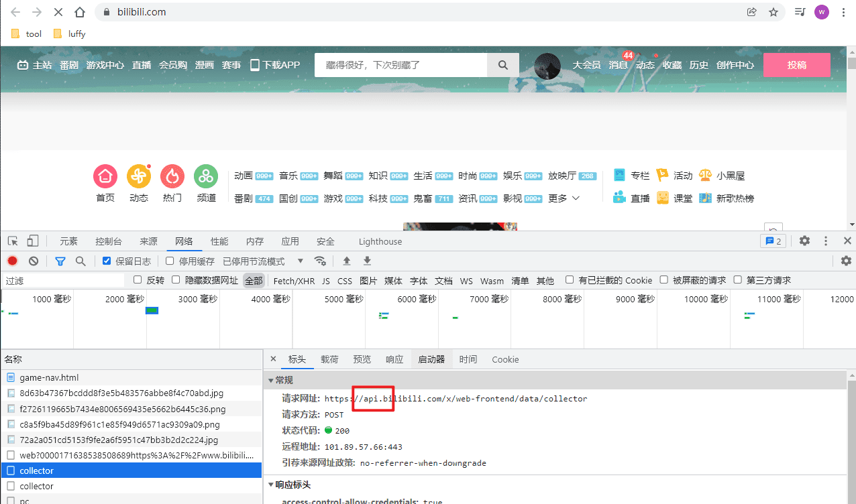Open the 放映厅 category link
This screenshot has width=856, height=504.
coord(562,176)
